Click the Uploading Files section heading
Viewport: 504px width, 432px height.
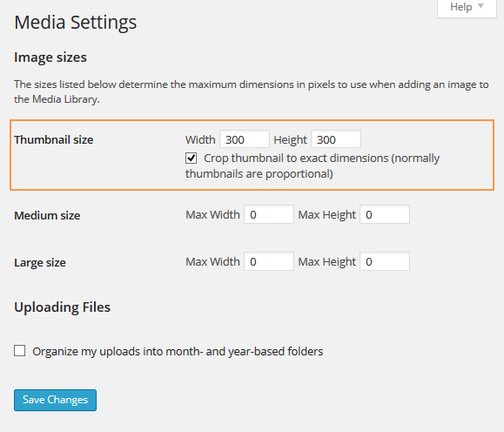coord(62,307)
